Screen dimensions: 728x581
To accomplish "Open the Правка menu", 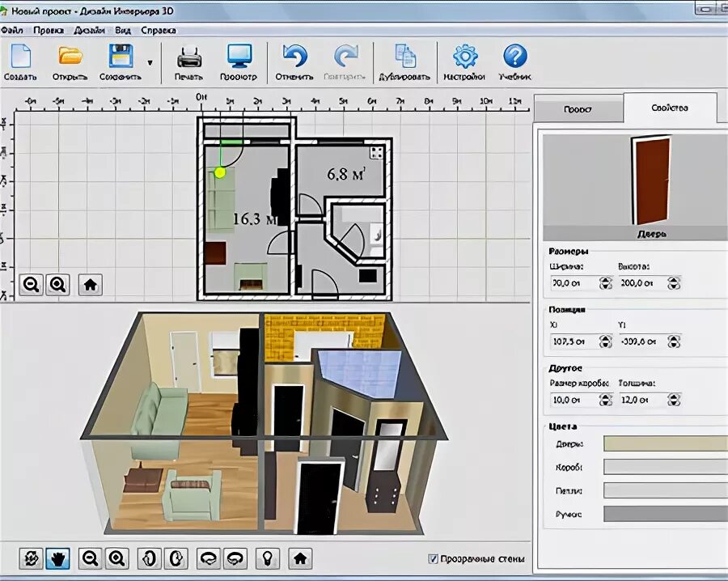I will tap(49, 31).
